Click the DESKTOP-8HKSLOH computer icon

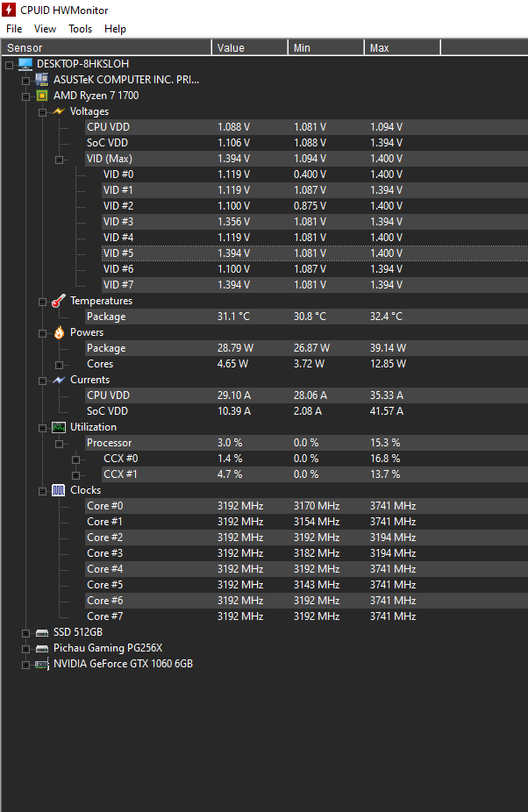click(25, 64)
